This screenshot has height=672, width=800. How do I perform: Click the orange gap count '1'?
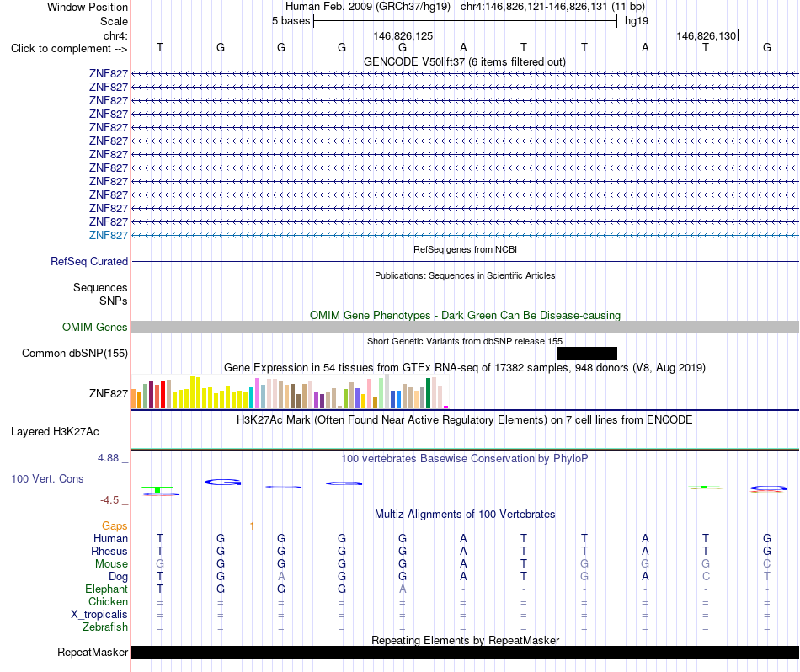[x=252, y=526]
